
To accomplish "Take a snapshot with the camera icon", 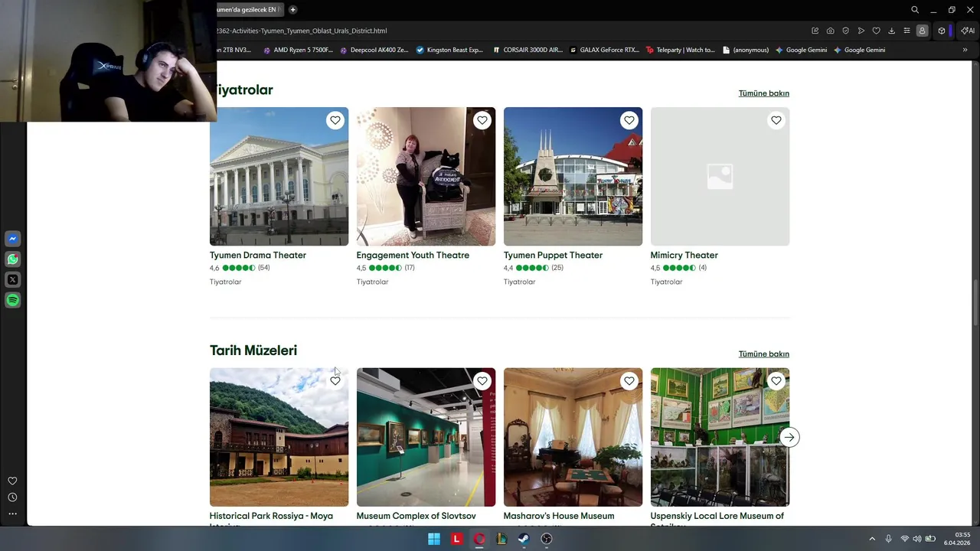I will coord(831,31).
